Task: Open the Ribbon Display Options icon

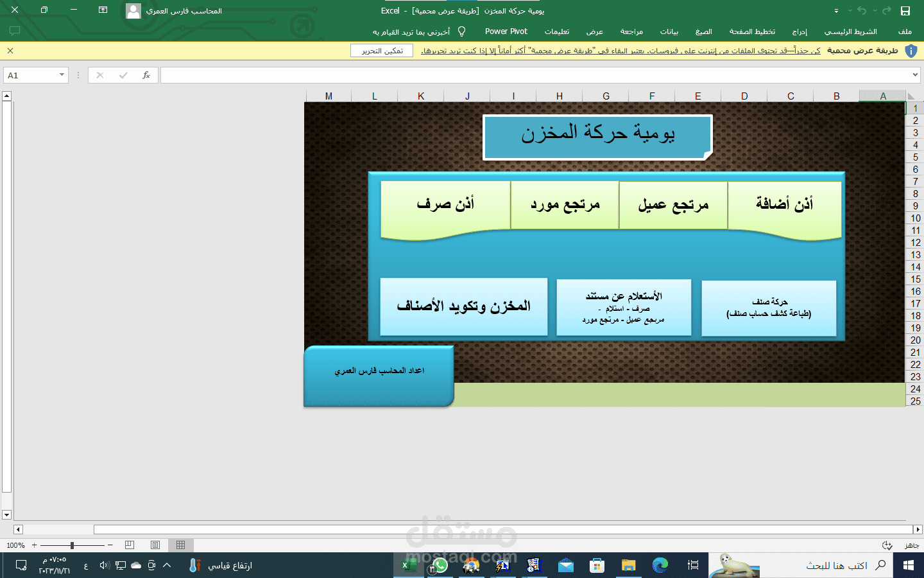Action: click(103, 10)
